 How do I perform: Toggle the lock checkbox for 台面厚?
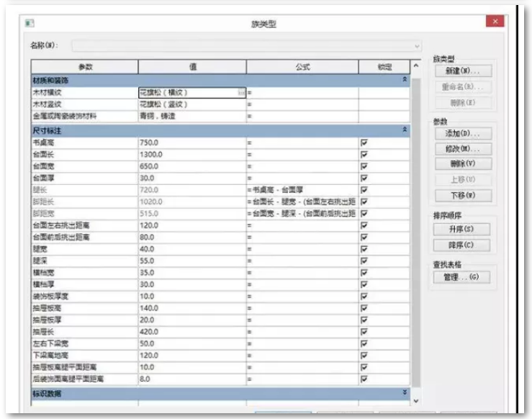[x=364, y=178]
